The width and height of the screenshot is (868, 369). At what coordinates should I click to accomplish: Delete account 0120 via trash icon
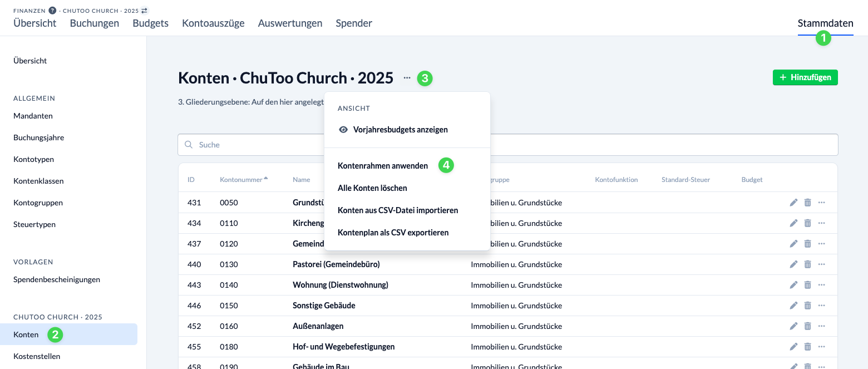[807, 244]
